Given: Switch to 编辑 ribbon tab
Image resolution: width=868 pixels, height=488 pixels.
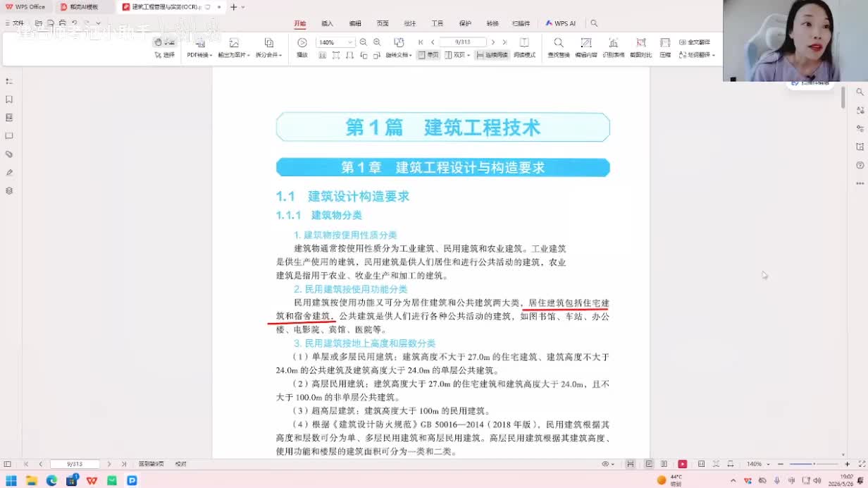Looking at the screenshot, I should pos(355,23).
